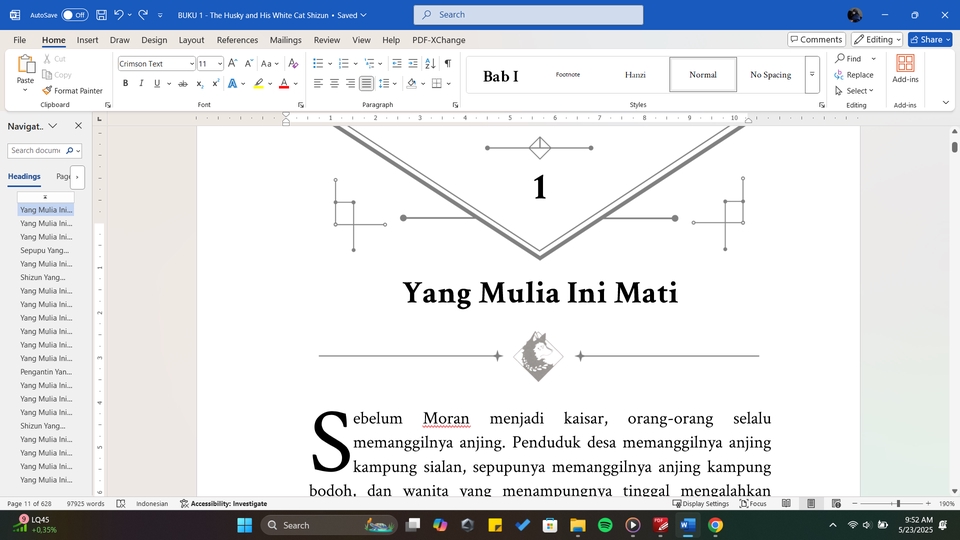Open the Select dropdown
The width and height of the screenshot is (960, 540).
click(854, 91)
